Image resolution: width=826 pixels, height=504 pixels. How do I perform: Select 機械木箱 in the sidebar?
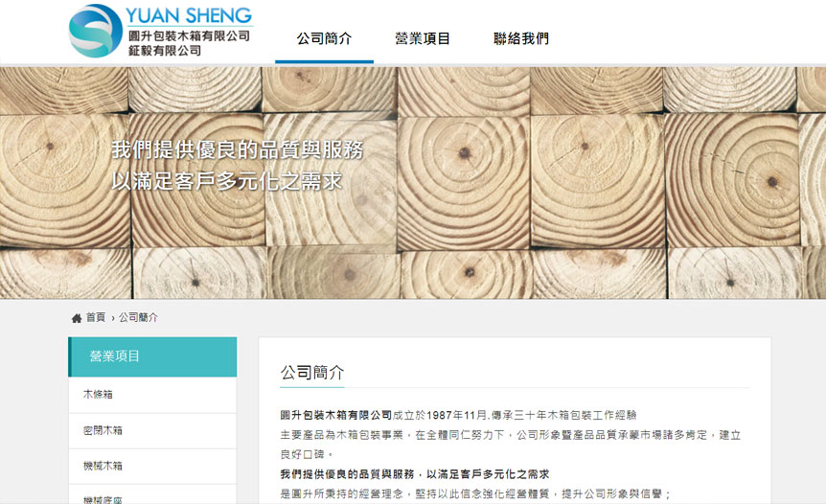click(x=152, y=467)
